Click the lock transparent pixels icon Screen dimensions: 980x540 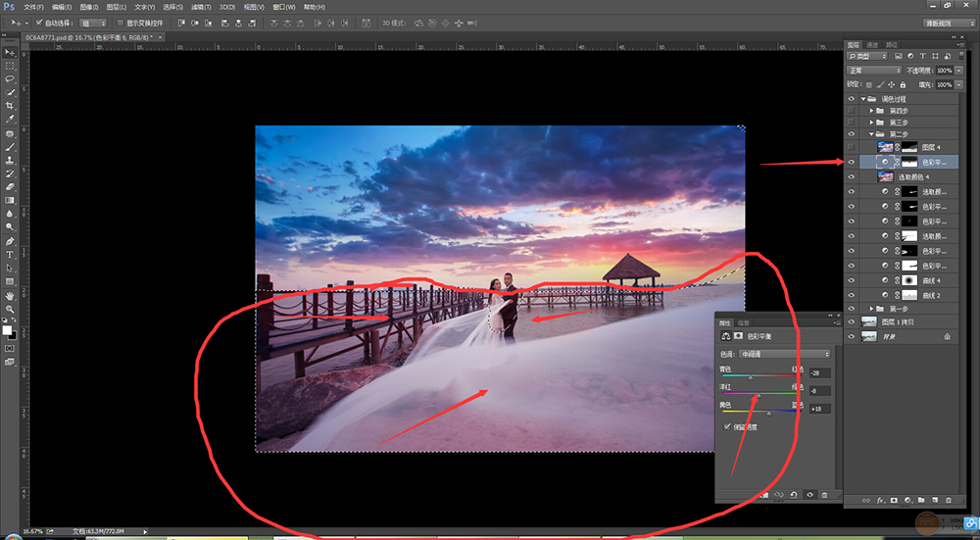click(x=868, y=84)
